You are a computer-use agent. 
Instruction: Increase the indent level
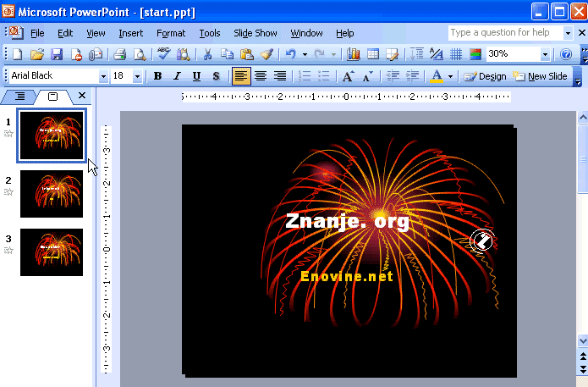412,76
